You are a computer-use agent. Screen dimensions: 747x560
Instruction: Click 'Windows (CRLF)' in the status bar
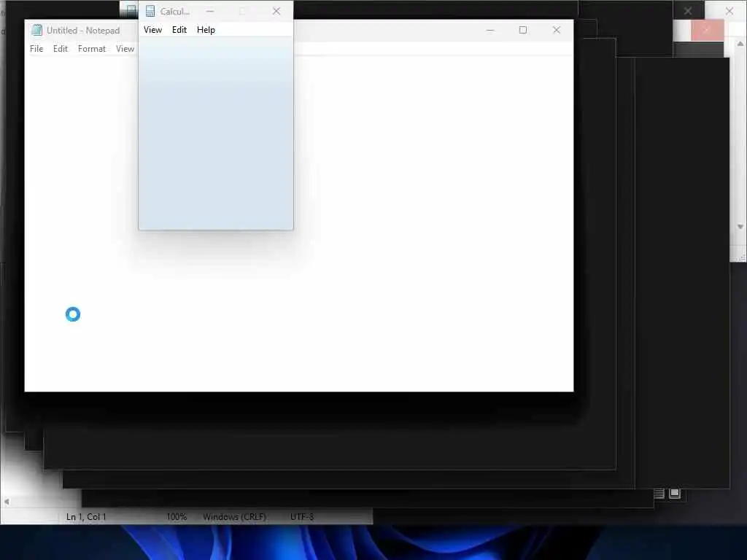[234, 517]
